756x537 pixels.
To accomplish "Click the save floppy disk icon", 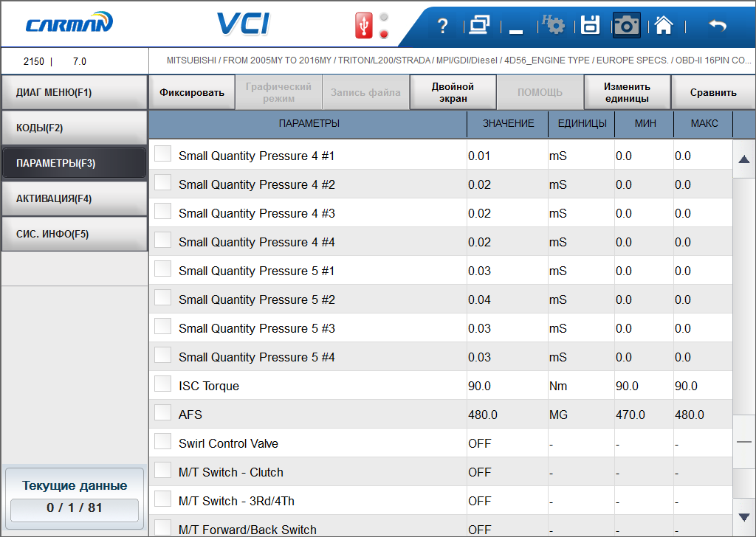I will 590,25.
